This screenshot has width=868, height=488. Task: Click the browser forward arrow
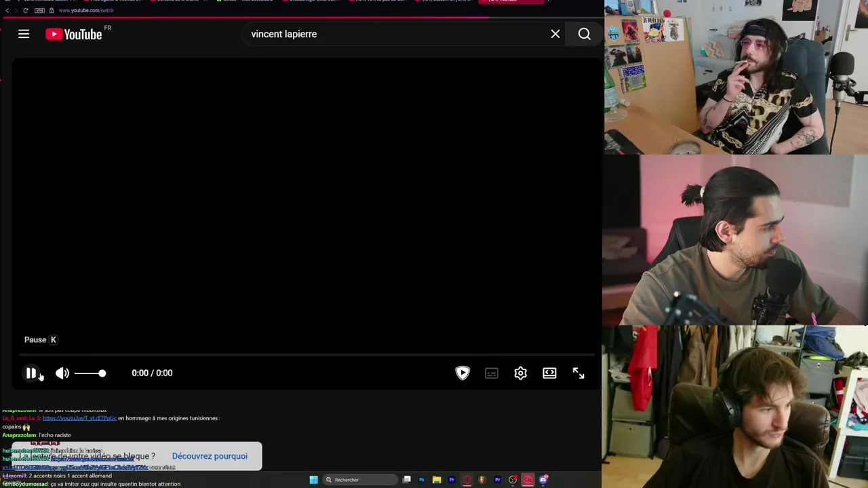[x=16, y=10]
